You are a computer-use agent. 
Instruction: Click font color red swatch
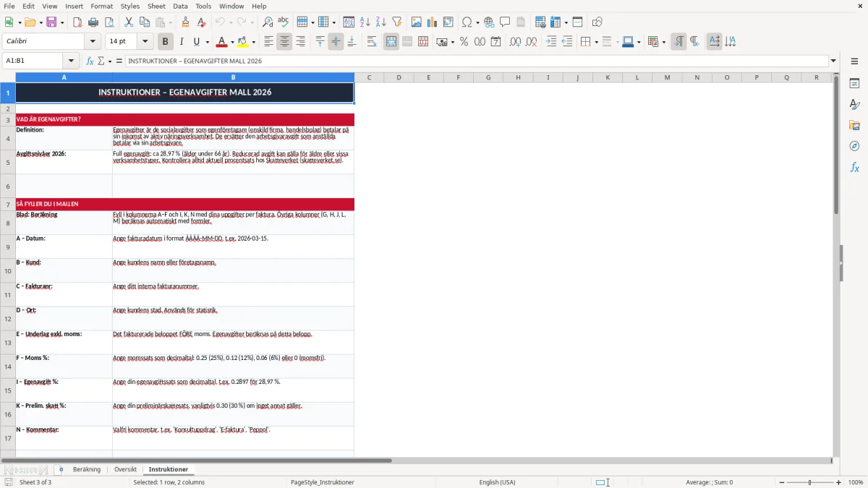[222, 42]
